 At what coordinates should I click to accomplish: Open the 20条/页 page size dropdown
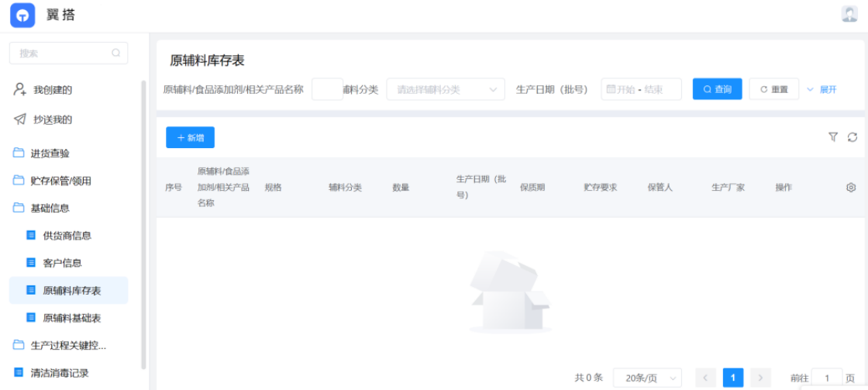click(647, 378)
